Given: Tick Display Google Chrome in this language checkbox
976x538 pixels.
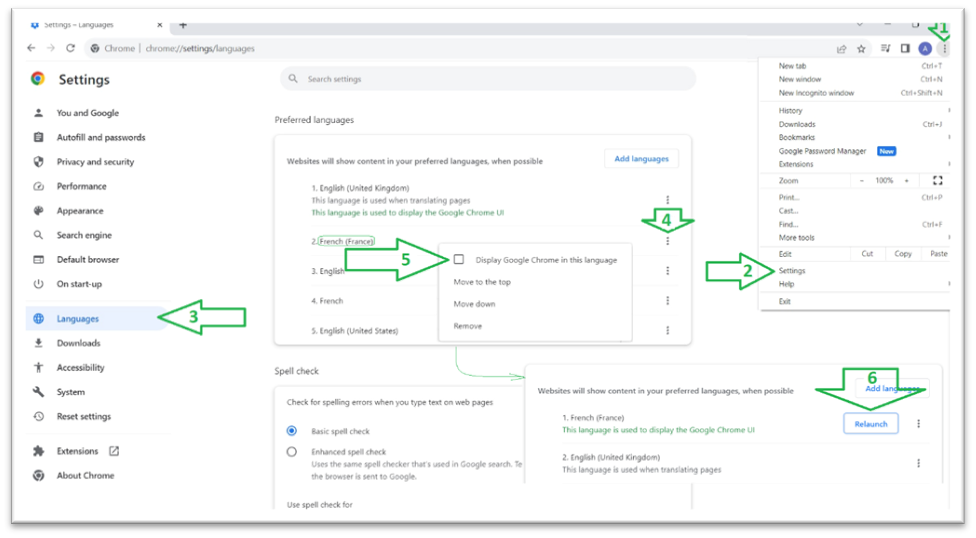Looking at the screenshot, I should click(459, 259).
